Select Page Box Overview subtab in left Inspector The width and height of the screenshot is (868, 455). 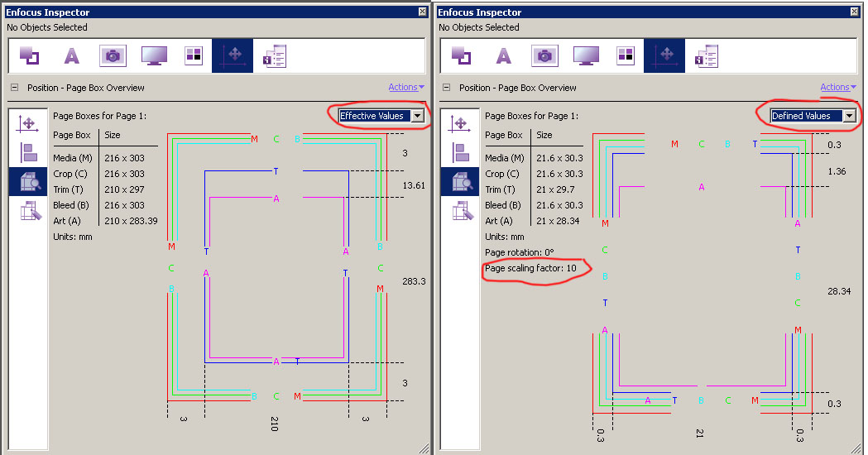point(28,181)
